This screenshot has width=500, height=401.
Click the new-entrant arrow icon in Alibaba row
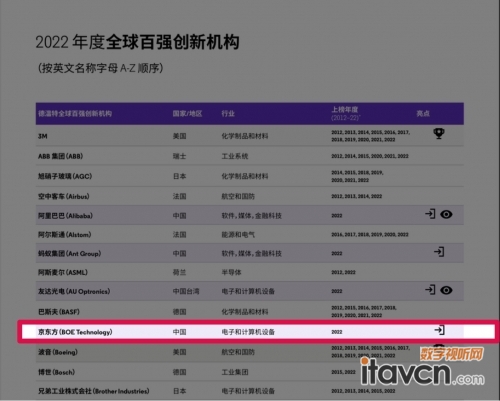[x=430, y=214]
